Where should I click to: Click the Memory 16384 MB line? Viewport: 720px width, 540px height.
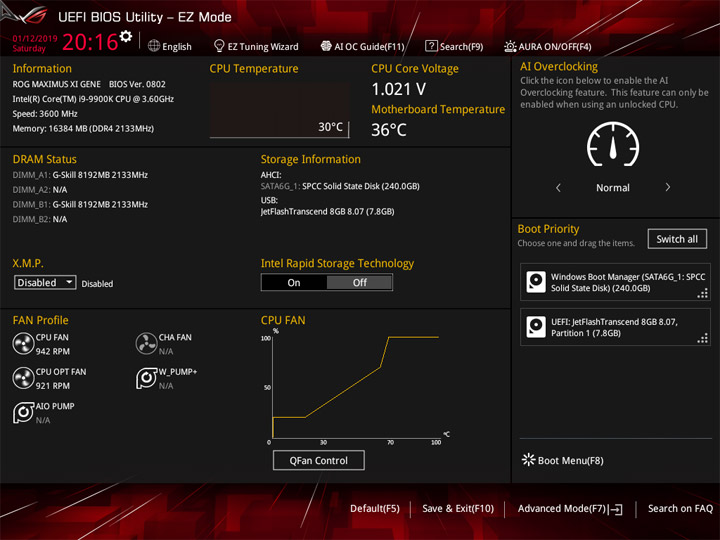click(83, 128)
